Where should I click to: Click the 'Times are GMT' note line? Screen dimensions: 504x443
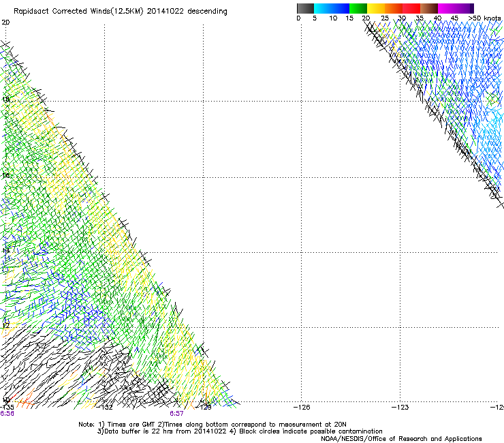tap(212, 425)
